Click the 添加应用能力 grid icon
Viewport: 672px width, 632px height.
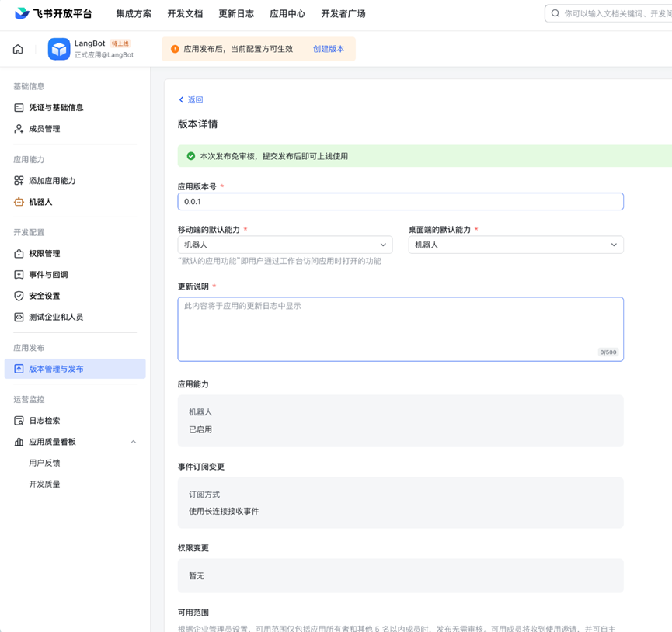pyautogui.click(x=19, y=181)
